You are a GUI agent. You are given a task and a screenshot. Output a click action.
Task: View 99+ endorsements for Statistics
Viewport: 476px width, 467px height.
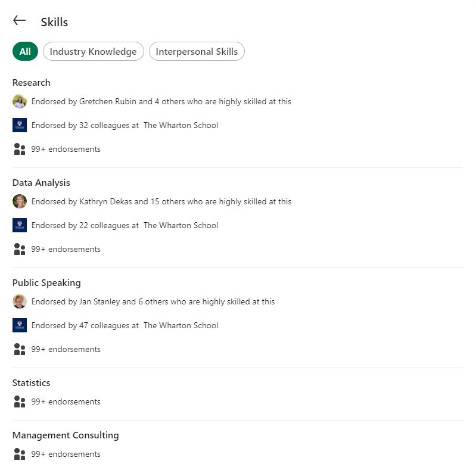coord(66,401)
